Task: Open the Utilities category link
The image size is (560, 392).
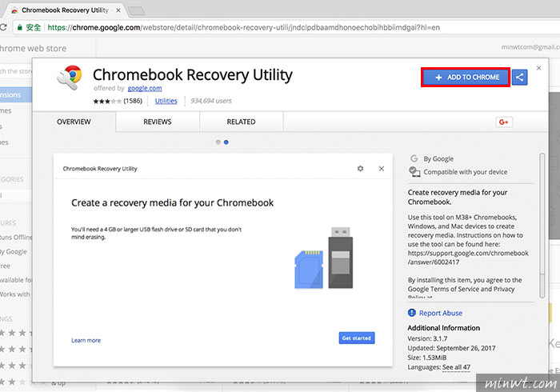Action: click(166, 101)
